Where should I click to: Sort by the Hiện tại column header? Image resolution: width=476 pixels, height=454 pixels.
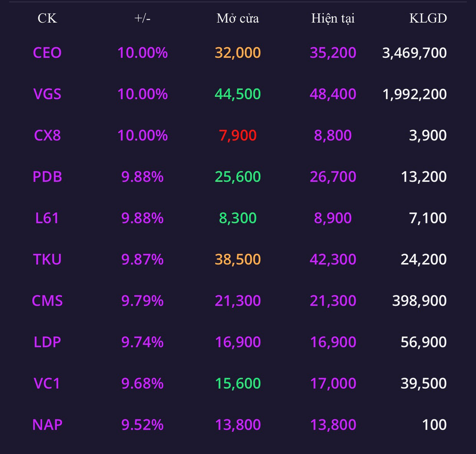pos(333,18)
